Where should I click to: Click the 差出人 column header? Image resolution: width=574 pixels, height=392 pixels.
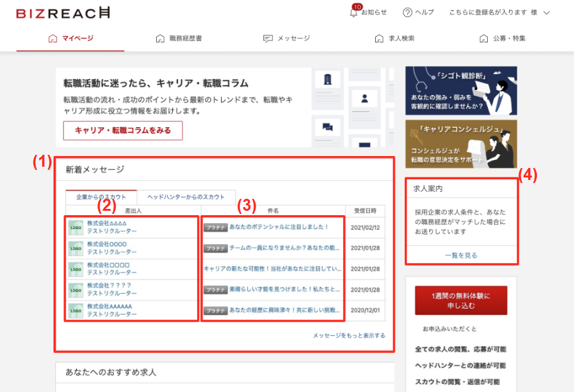pos(133,210)
